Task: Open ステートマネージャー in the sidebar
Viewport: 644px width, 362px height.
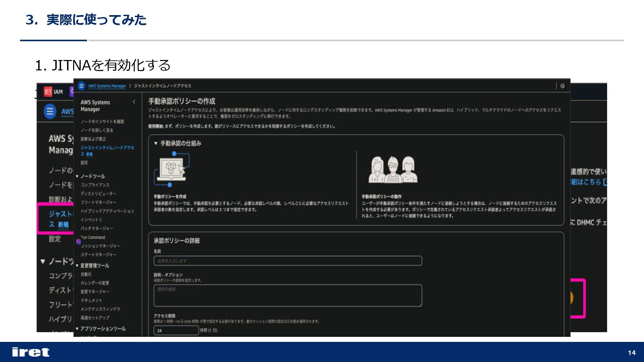Action: 99,254
